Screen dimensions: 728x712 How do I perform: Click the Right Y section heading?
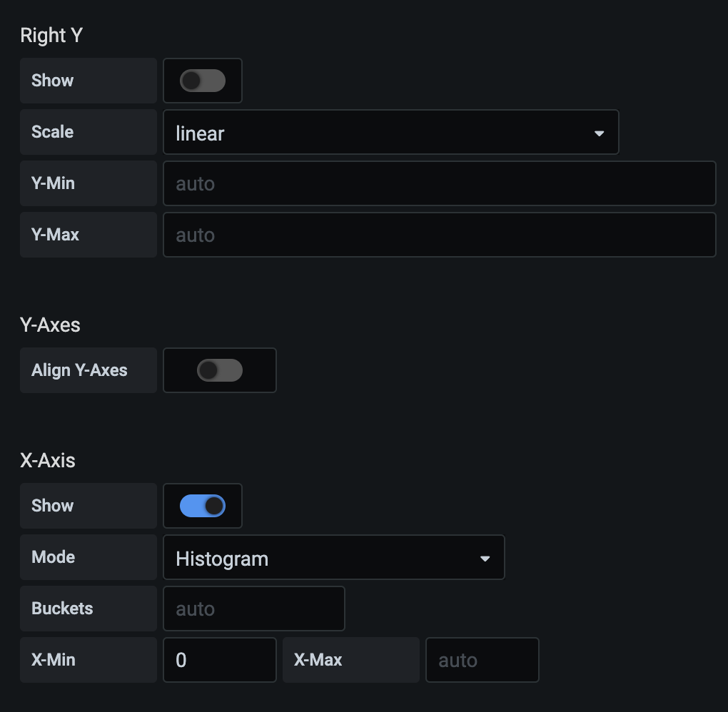(x=51, y=35)
